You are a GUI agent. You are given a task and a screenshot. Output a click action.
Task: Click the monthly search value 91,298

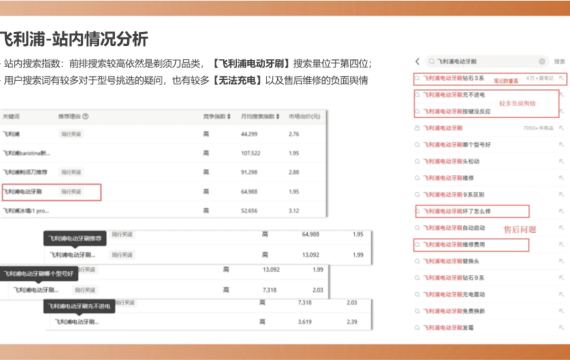click(x=249, y=172)
